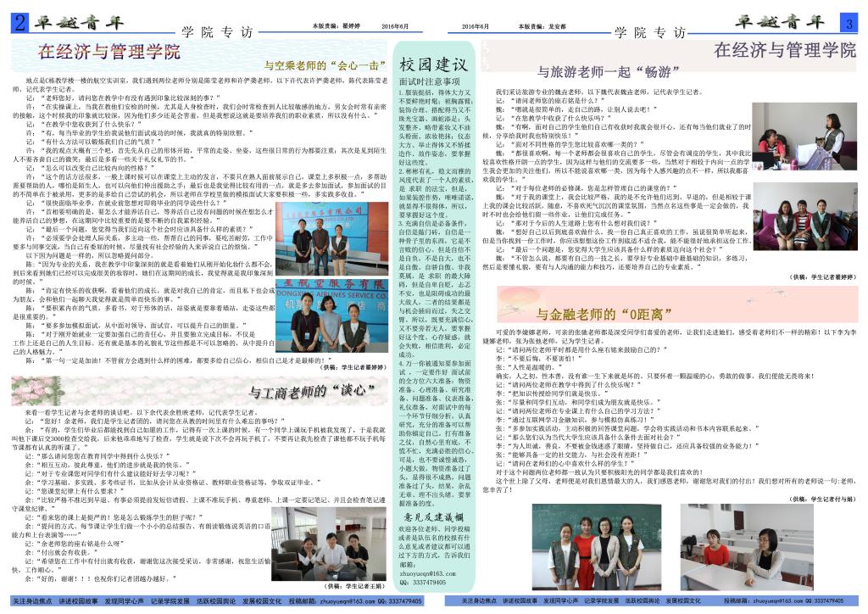Image resolution: width=868 pixels, height=614 pixels.
Task: Click the page number 2 badge
Action: tap(19, 25)
